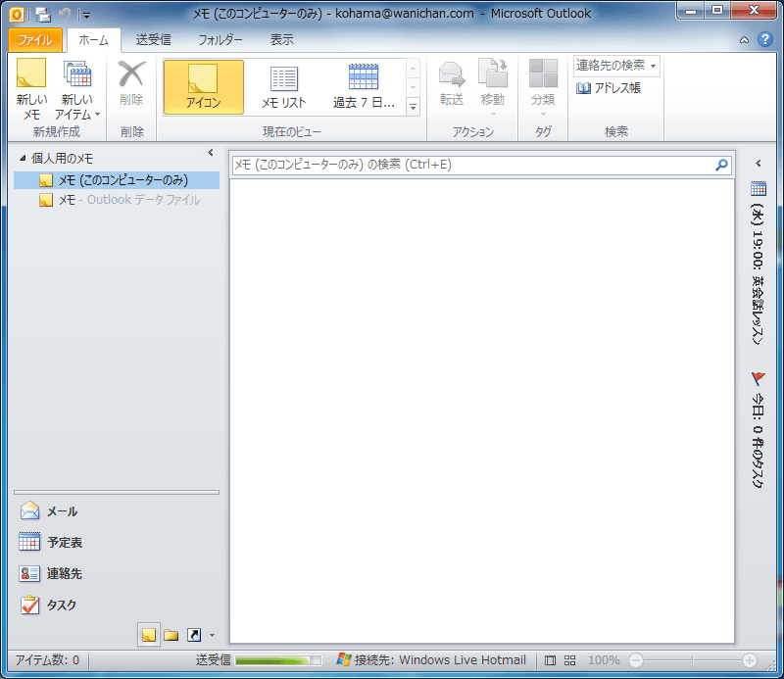Click the Send/Receive quick access icon

[43, 15]
